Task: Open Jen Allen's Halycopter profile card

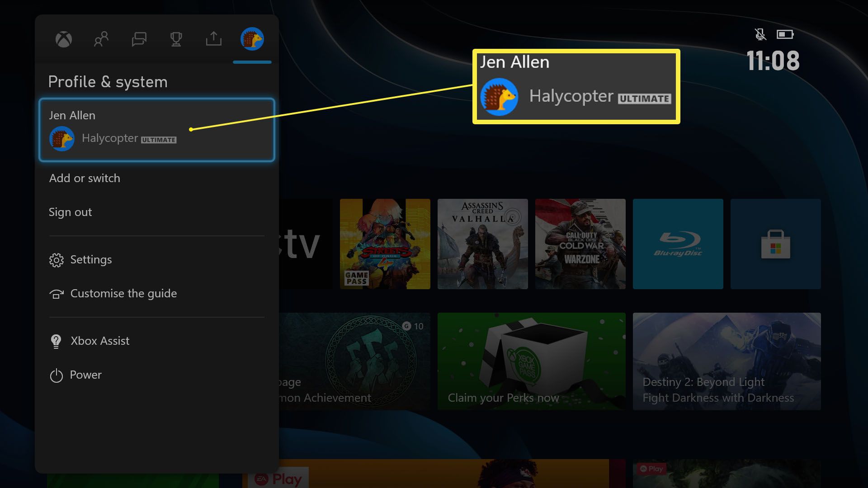Action: point(157,130)
